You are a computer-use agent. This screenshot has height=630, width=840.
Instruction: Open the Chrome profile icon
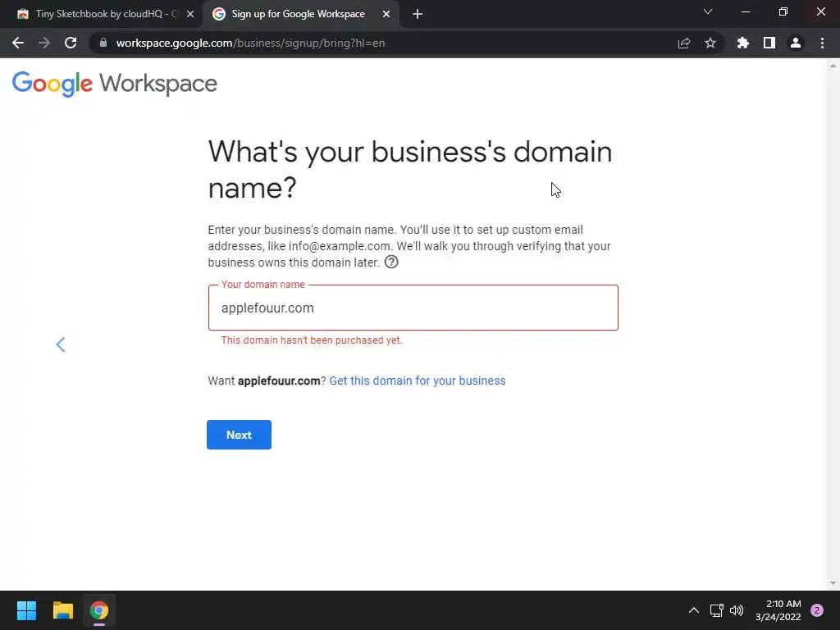[796, 43]
